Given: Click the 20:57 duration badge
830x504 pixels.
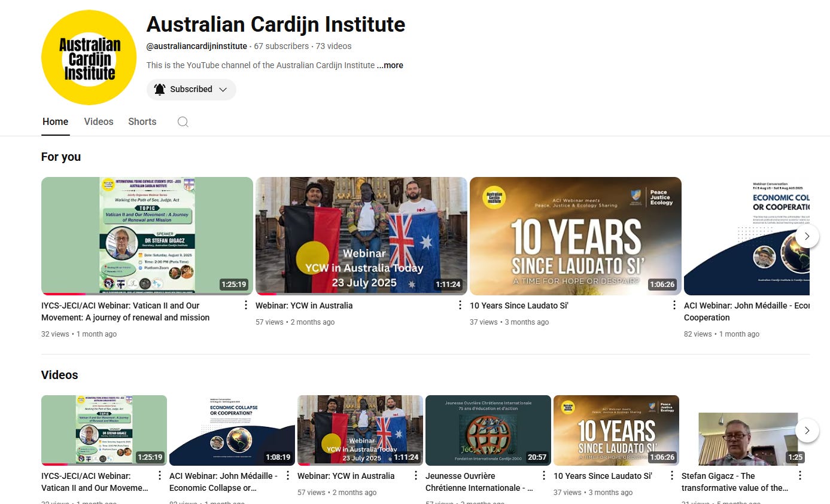Looking at the screenshot, I should [537, 457].
